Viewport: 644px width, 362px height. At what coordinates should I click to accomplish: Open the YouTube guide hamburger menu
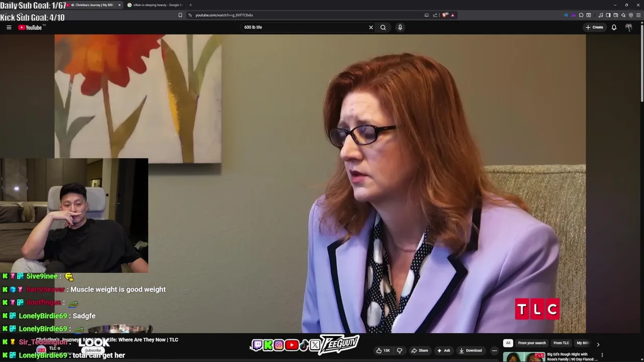click(9, 27)
